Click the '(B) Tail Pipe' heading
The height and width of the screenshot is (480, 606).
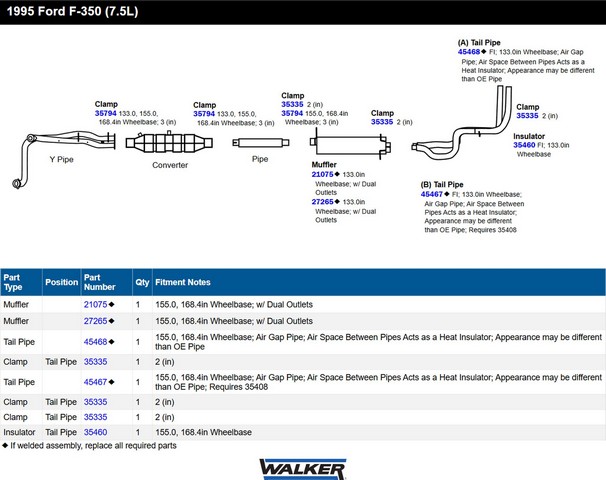[442, 185]
